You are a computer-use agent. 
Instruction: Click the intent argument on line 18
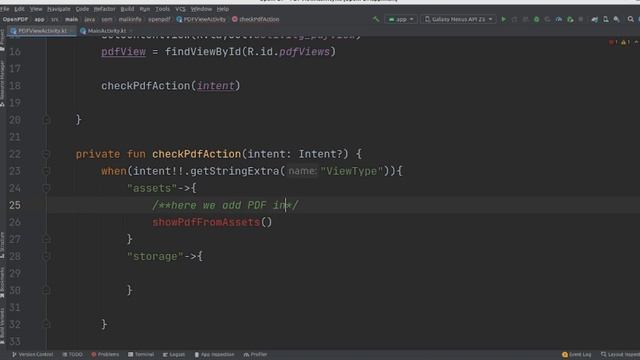(x=216, y=86)
